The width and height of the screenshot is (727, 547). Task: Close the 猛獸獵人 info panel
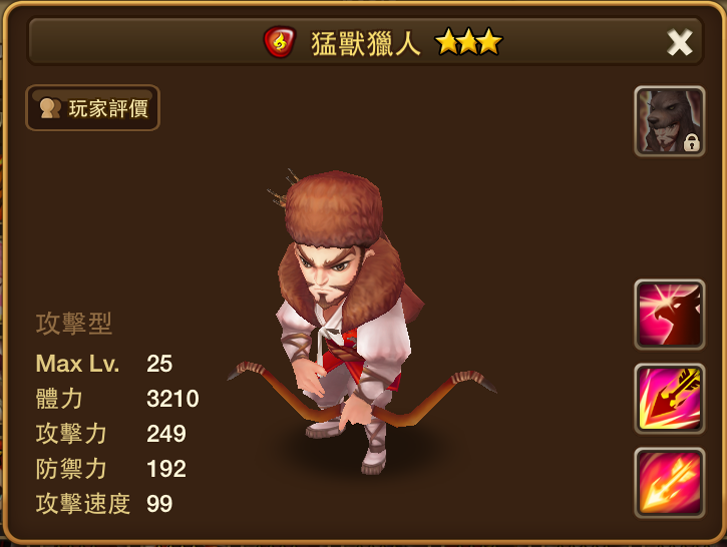[679, 42]
